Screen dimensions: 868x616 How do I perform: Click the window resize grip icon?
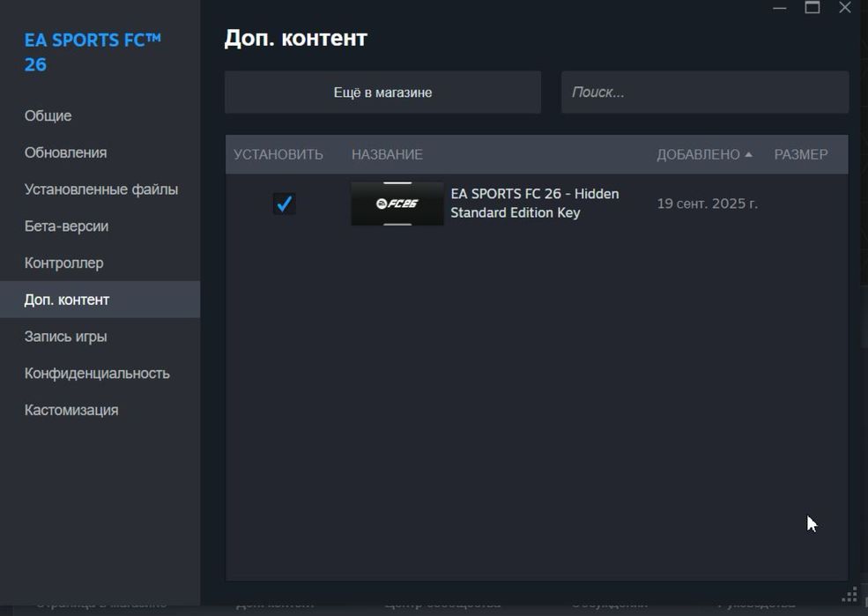click(849, 595)
